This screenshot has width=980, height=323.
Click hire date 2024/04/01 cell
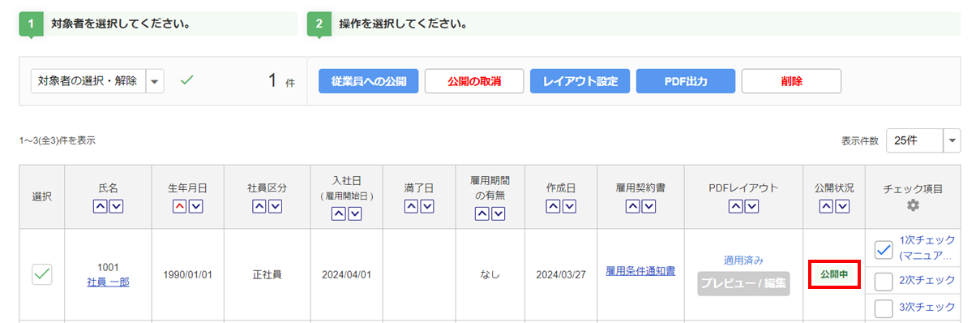click(346, 274)
